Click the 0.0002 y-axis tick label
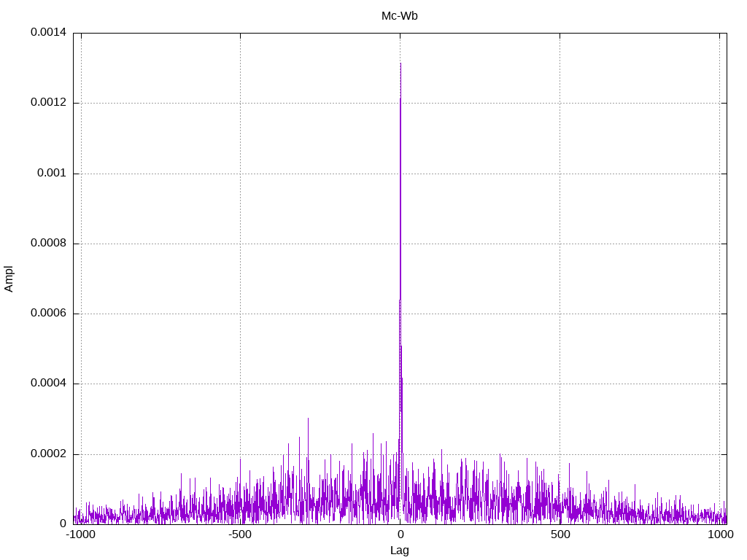747x560 pixels. pyautogui.click(x=49, y=454)
